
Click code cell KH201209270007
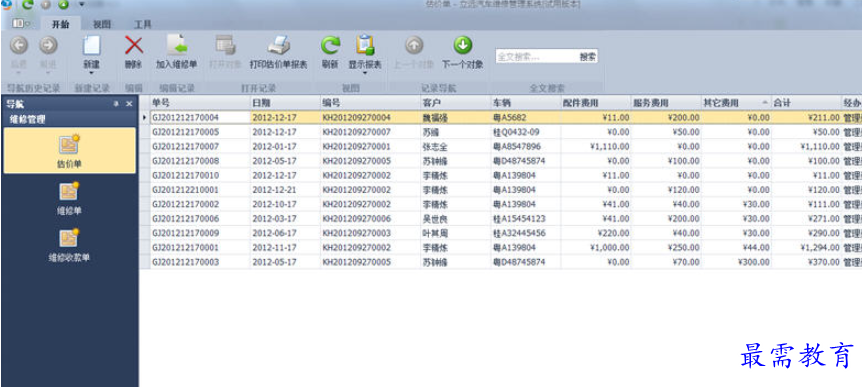[x=370, y=132]
